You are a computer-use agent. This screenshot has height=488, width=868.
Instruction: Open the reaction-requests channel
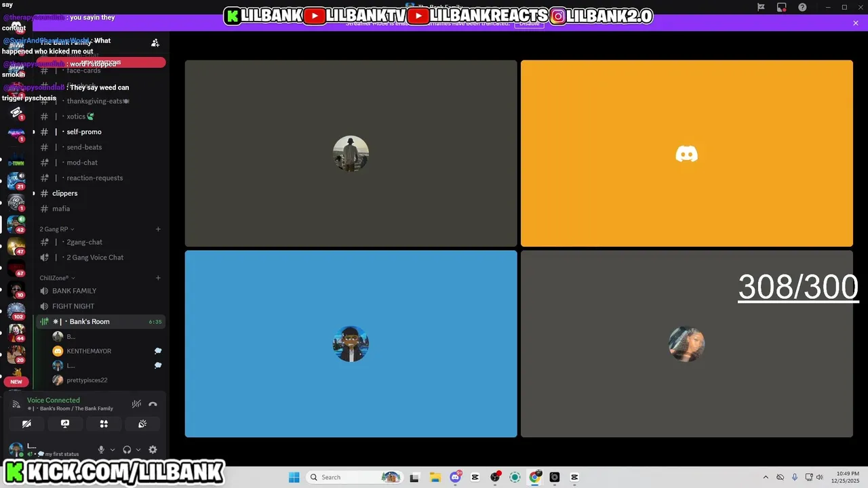tap(101, 178)
